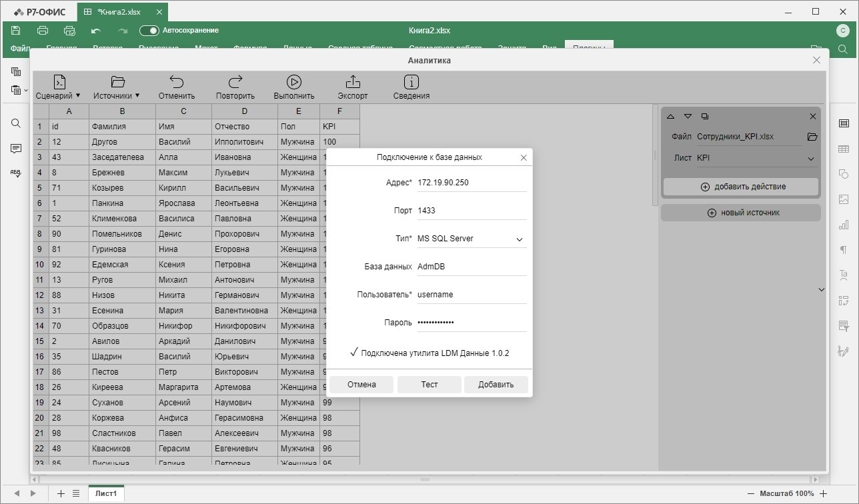859x504 pixels.
Task: Undo via the title bar arrow
Action: pos(96,31)
